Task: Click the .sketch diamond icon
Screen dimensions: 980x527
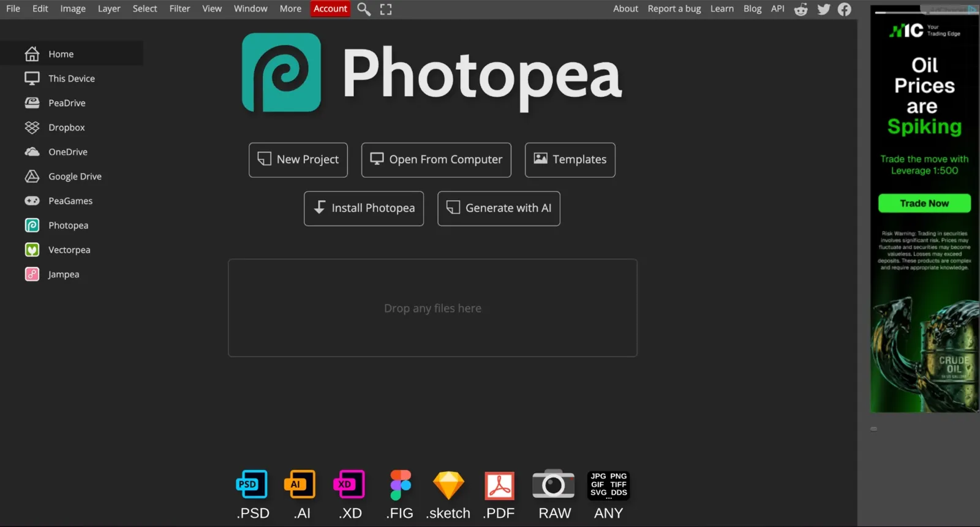Action: coord(448,485)
